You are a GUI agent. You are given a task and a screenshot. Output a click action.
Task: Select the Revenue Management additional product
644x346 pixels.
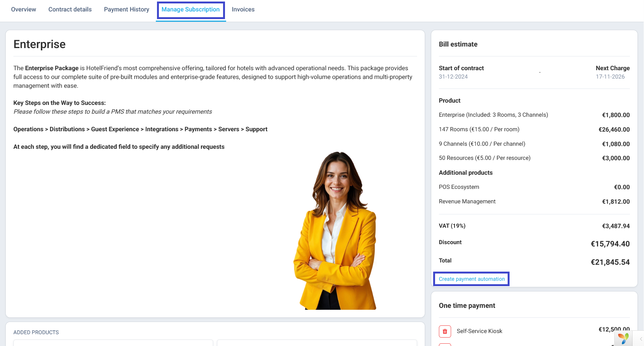click(x=467, y=201)
